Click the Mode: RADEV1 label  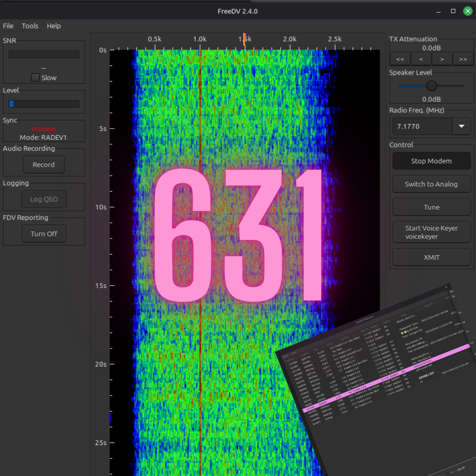[43, 138]
